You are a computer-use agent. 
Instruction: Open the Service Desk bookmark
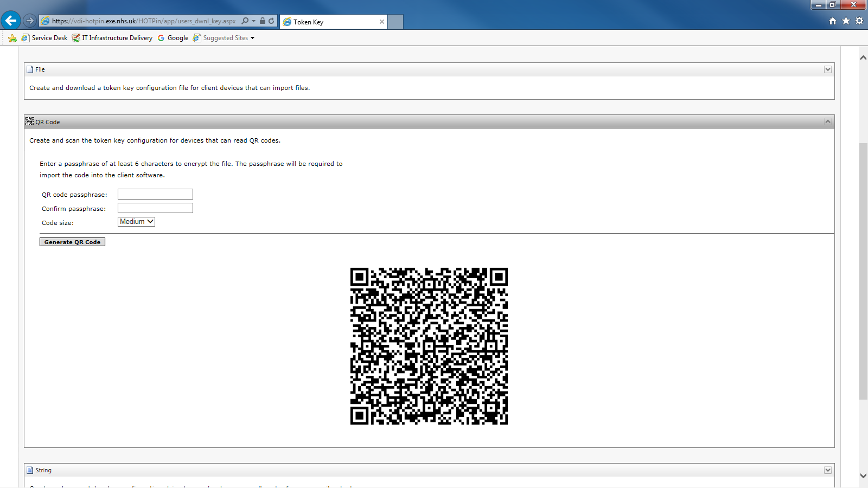point(44,38)
